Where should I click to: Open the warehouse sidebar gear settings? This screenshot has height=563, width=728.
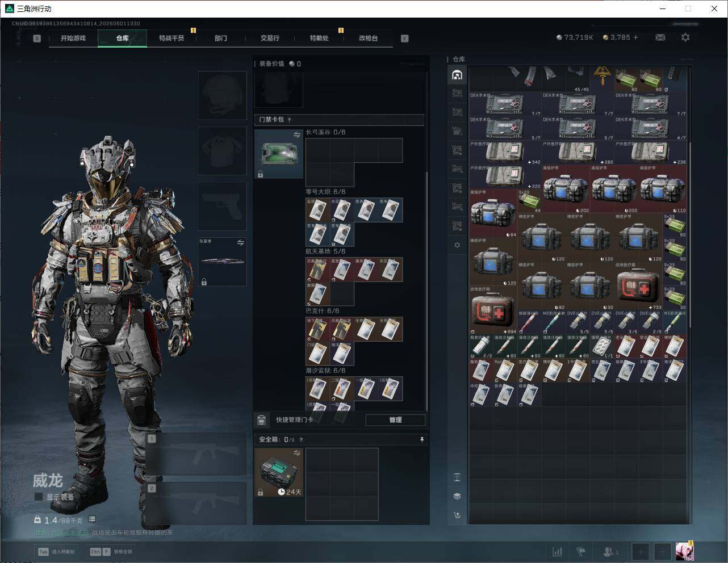point(457,245)
